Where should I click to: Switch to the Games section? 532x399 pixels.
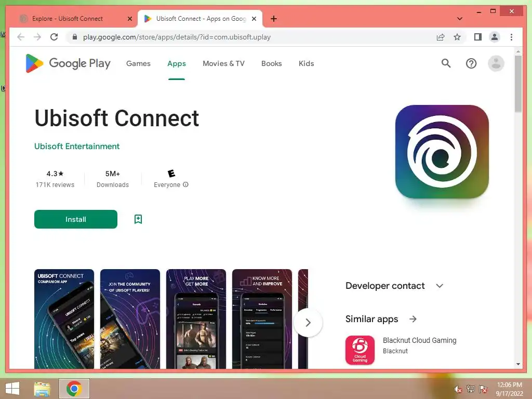pos(138,63)
